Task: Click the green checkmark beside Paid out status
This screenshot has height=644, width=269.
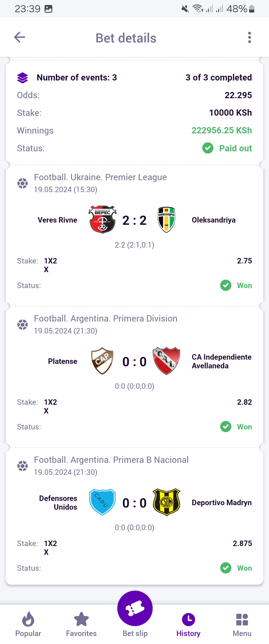Action: click(x=207, y=148)
